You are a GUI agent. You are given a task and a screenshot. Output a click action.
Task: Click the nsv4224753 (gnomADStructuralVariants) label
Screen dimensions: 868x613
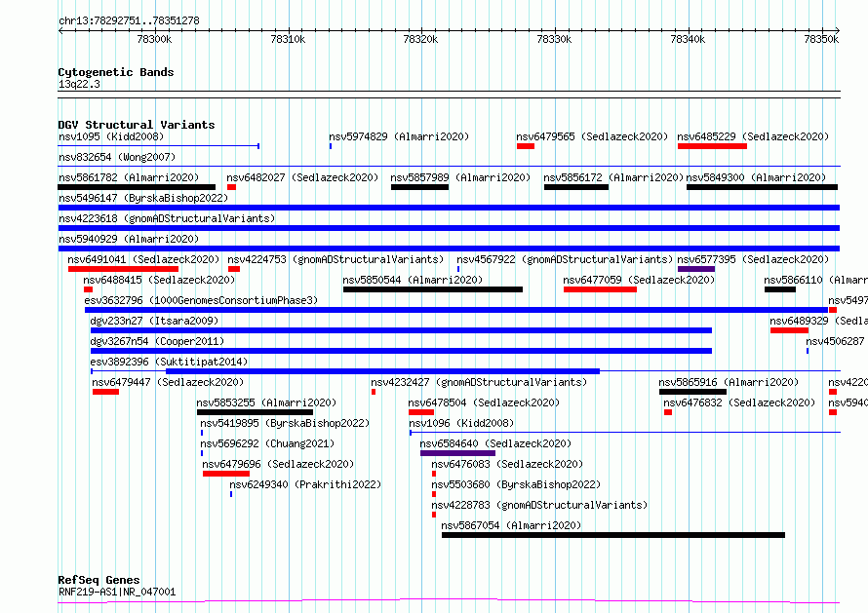click(335, 259)
